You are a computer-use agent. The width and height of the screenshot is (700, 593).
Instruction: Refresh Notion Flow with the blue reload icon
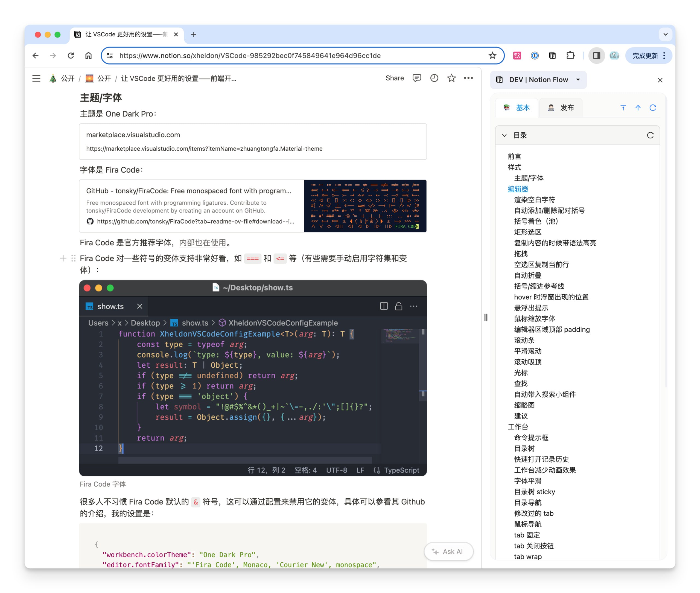pos(653,108)
